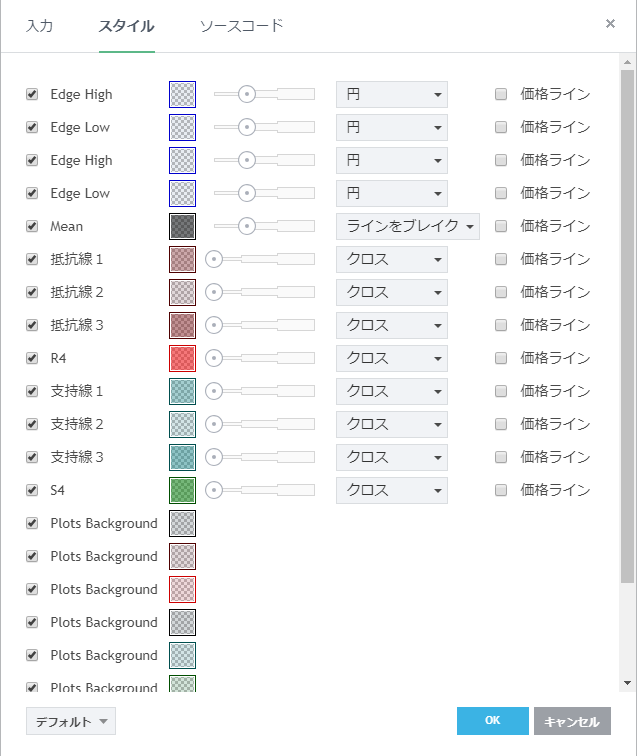
Task: Toggle the 支持線 2 visibility checkbox
Action: (32, 424)
